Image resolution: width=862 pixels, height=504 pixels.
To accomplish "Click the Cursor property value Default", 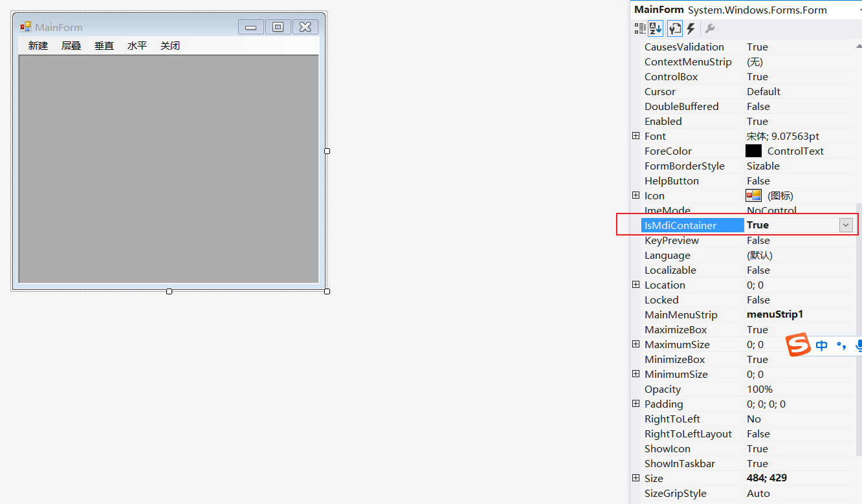I will [764, 91].
